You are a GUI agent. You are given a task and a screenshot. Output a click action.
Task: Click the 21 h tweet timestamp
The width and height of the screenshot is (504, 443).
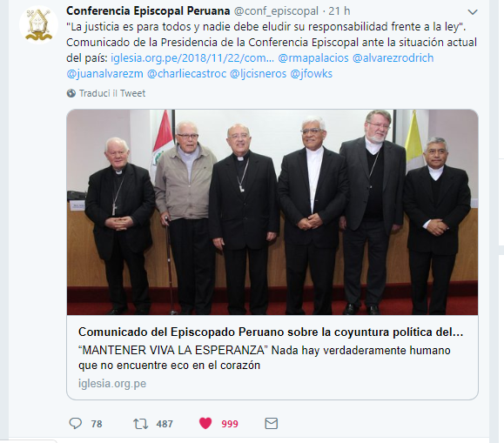pyautogui.click(x=339, y=11)
